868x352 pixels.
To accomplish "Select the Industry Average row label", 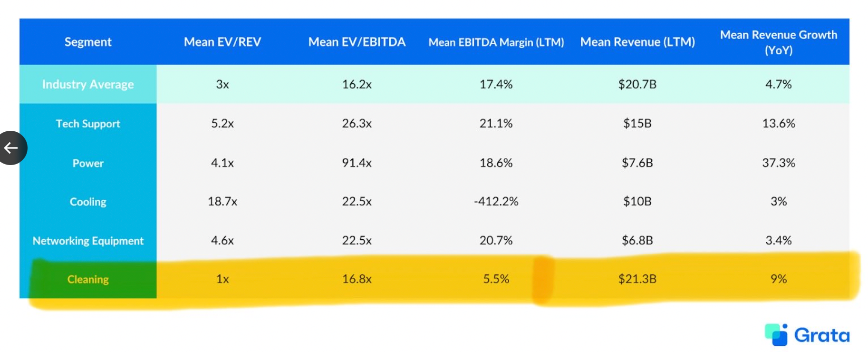I will pyautogui.click(x=88, y=84).
